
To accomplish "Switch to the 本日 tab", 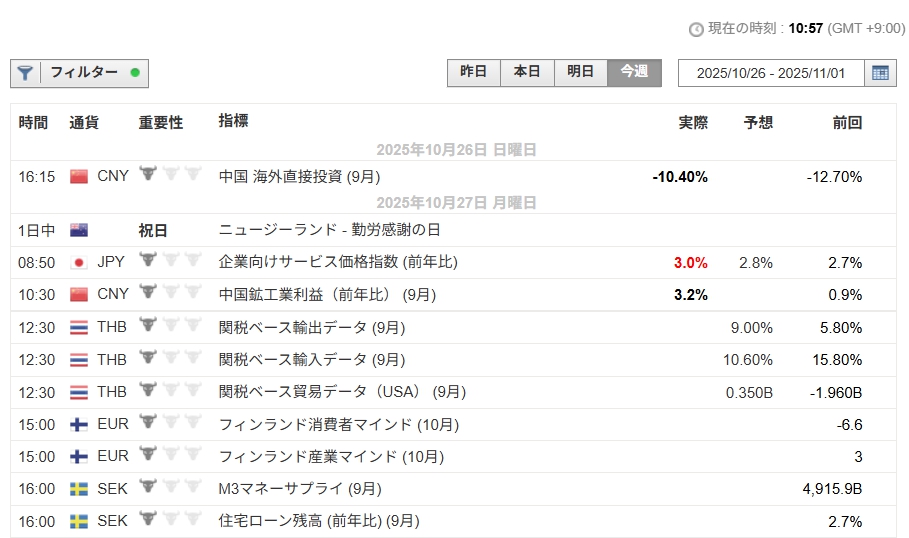I will click(527, 72).
